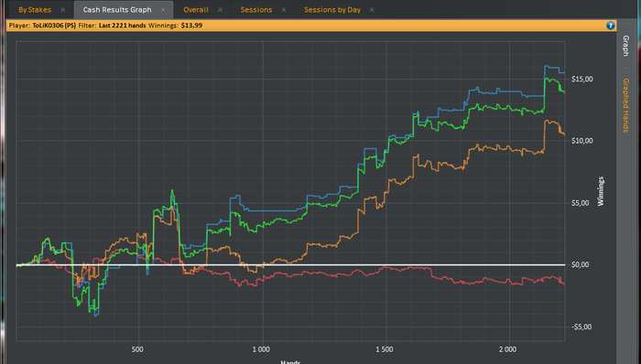Close the Overall tab
The height and width of the screenshot is (364, 641).
point(221,10)
